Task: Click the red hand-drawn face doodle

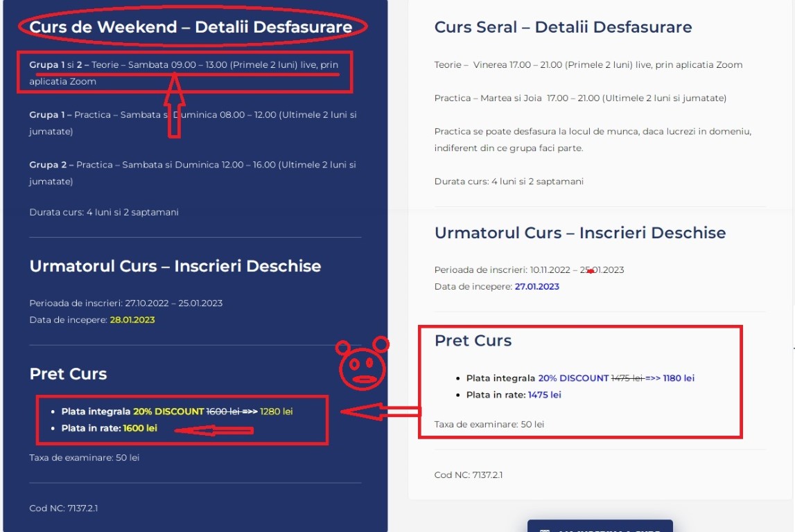Action: click(362, 365)
